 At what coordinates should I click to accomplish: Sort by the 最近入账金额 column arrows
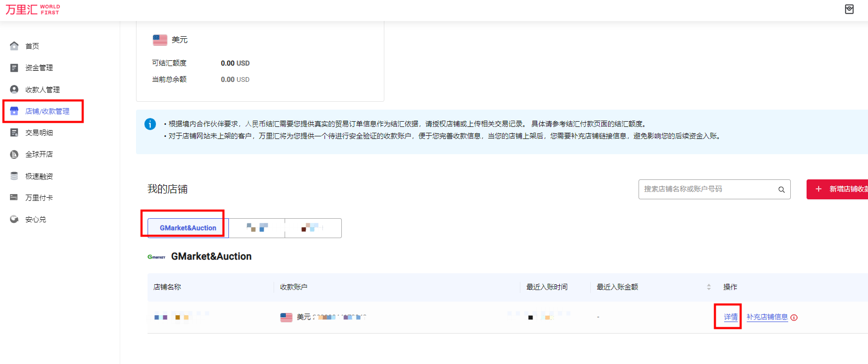pos(708,287)
